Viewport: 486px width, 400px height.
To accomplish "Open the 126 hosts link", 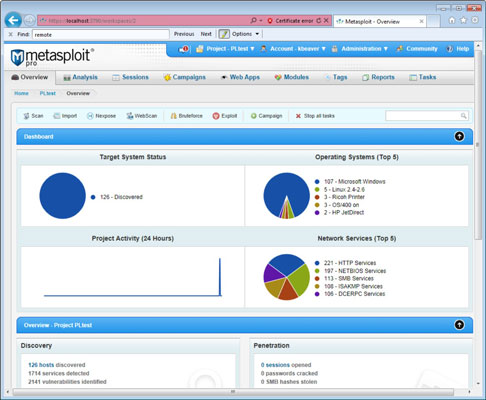I will tap(41, 365).
